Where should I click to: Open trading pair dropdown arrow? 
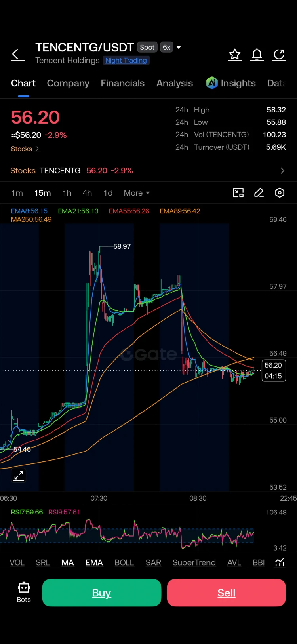(179, 47)
